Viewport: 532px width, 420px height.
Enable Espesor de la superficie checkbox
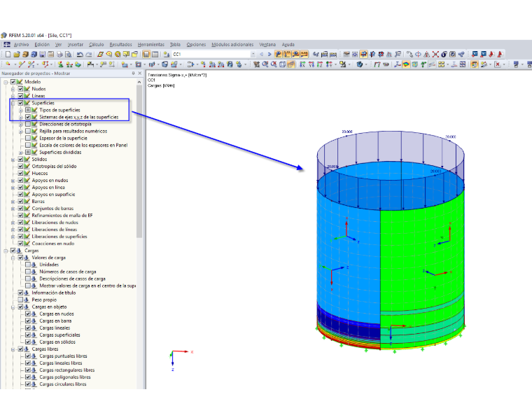pos(28,138)
